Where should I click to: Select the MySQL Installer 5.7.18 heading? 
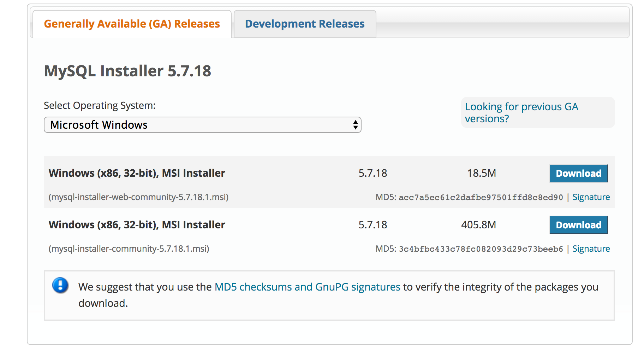pyautogui.click(x=127, y=71)
